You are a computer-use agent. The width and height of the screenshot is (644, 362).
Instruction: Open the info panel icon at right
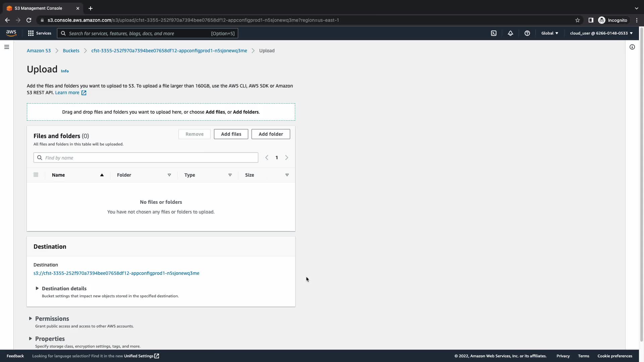coord(632,47)
